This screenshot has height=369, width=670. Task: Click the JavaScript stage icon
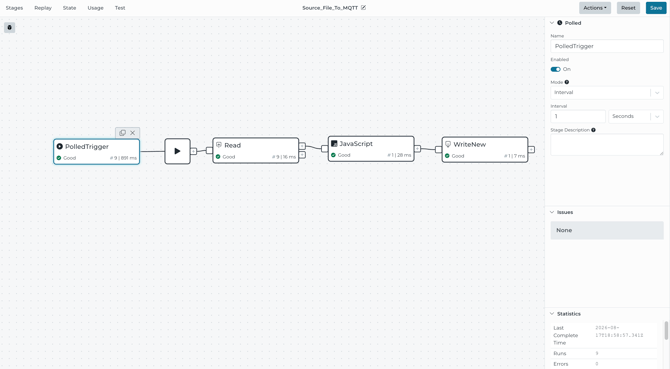click(334, 144)
